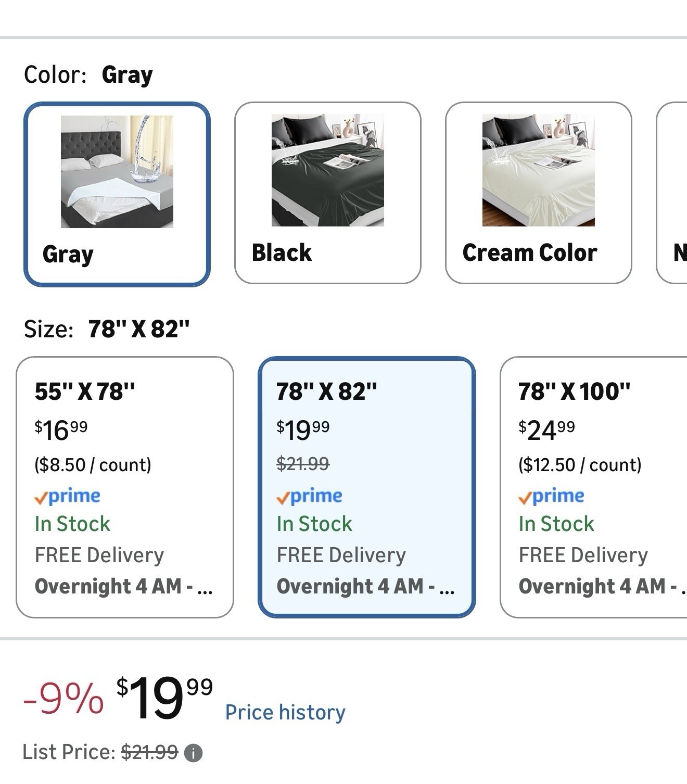This screenshot has height=784, width=687.
Task: Click the $16.99 price in first size card
Action: coord(61,430)
